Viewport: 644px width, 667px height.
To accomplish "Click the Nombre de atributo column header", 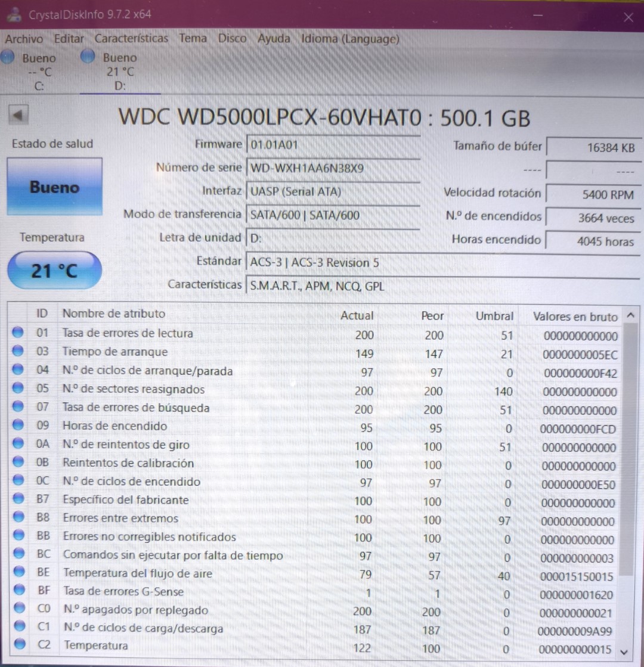I will coord(114,314).
